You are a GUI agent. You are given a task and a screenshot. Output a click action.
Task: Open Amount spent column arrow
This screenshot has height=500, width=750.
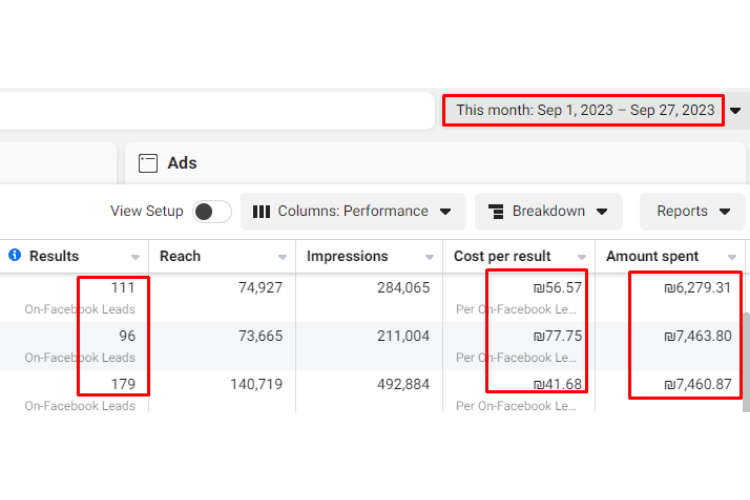[x=731, y=257]
